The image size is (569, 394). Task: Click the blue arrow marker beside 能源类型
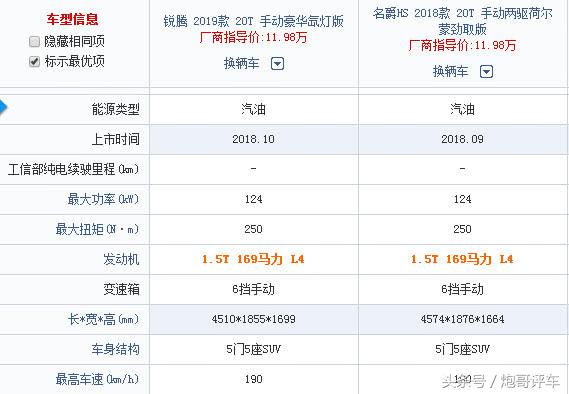click(3, 107)
